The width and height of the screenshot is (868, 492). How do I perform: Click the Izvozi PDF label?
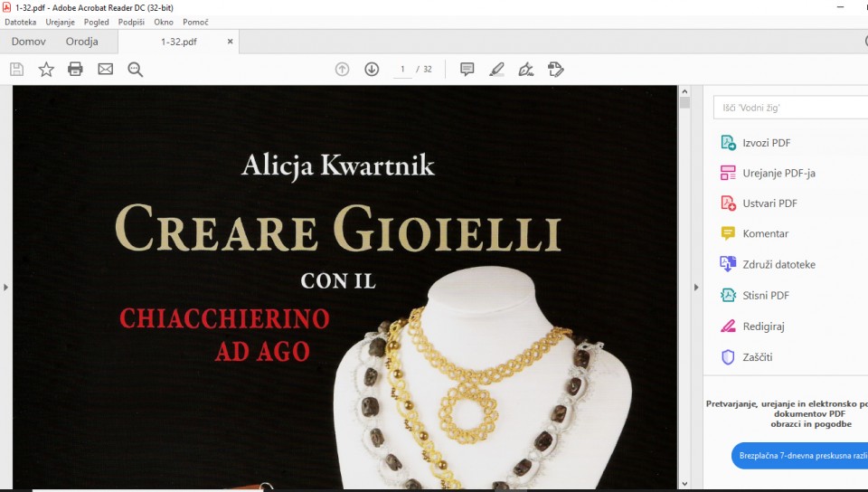pyautogui.click(x=766, y=143)
